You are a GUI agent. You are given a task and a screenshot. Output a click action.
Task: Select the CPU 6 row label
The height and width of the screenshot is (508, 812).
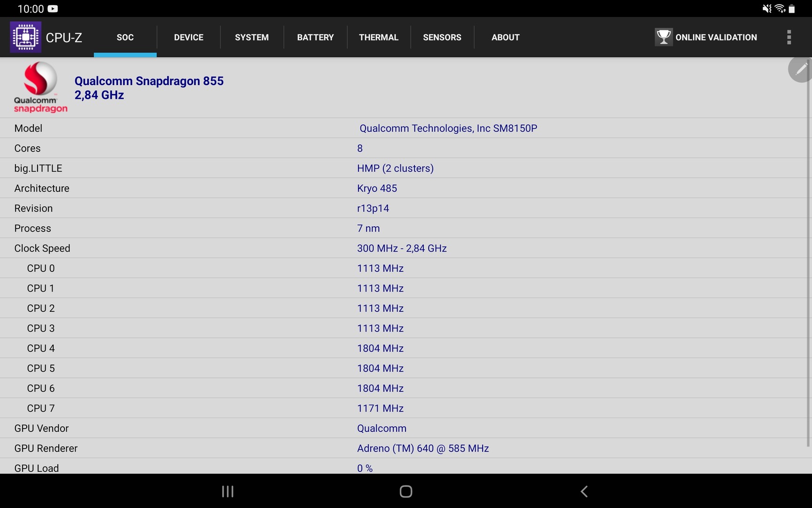41,388
